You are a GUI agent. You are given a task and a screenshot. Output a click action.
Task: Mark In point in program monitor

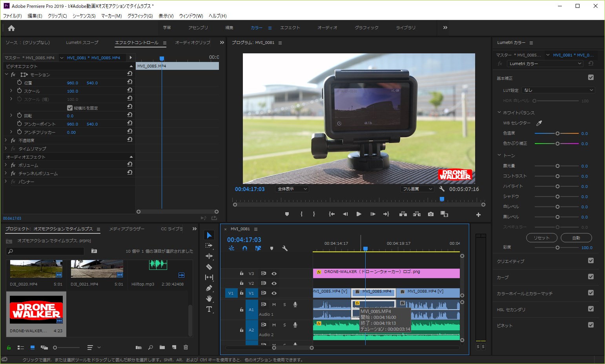pos(301,214)
